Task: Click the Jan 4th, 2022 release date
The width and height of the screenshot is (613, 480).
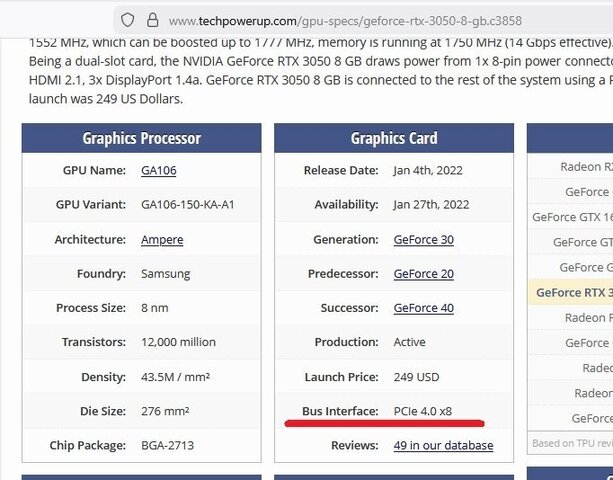Action: click(x=432, y=171)
